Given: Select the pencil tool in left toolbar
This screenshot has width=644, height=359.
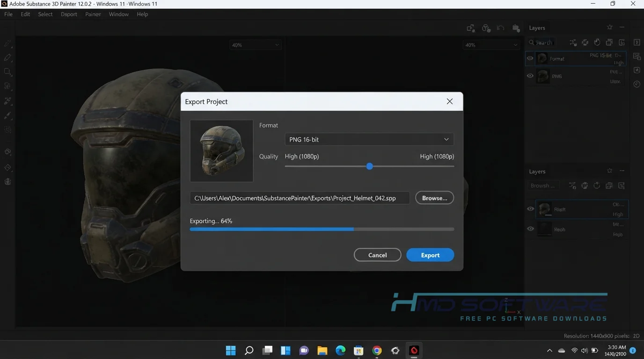Looking at the screenshot, I should (7, 57).
